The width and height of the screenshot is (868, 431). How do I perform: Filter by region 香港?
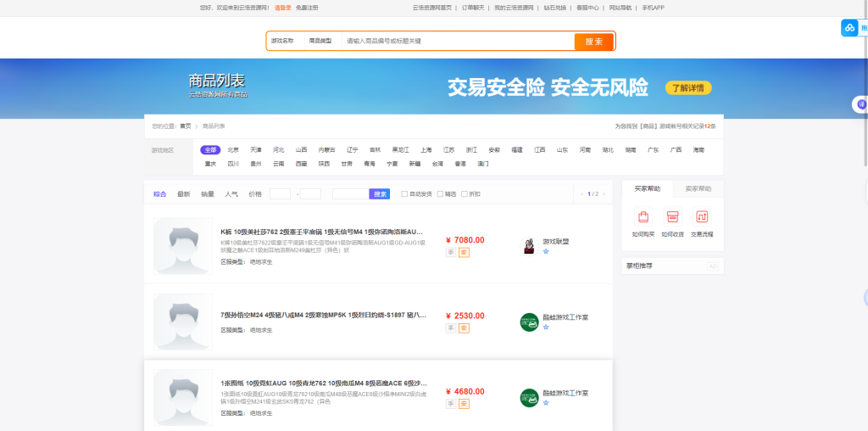point(460,164)
